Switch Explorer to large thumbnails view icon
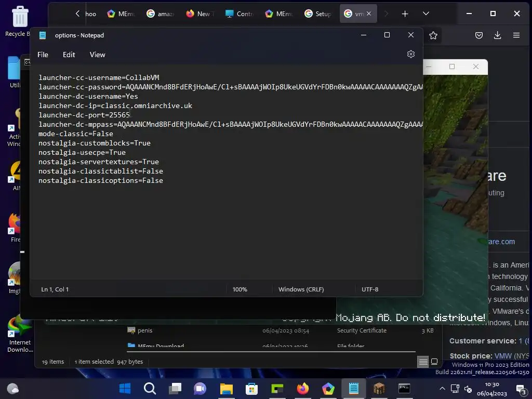The width and height of the screenshot is (532, 399). click(x=434, y=362)
